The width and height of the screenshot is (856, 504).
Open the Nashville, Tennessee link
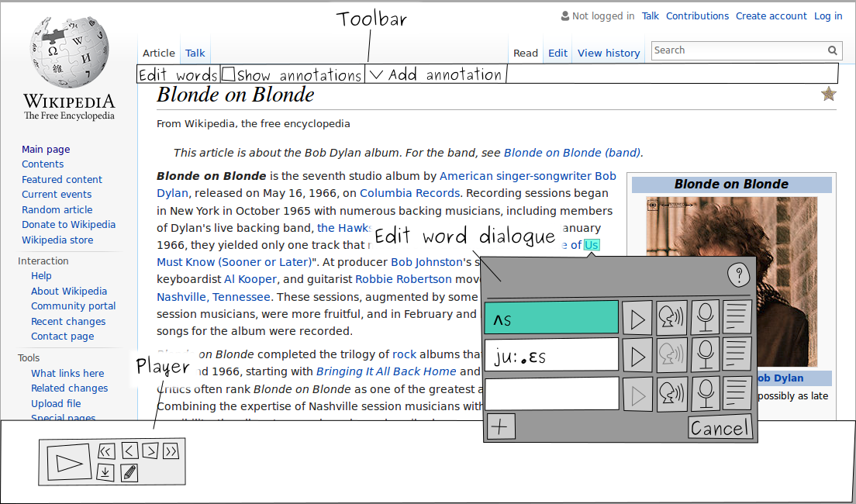213,297
